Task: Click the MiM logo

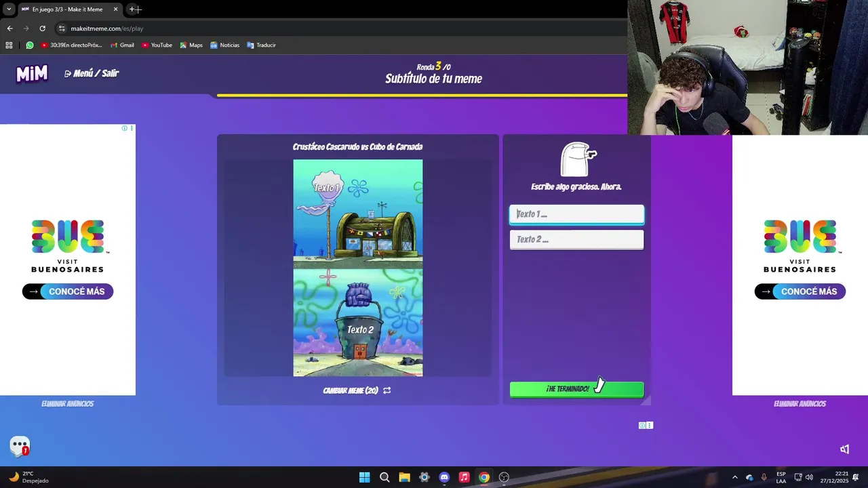Action: (32, 73)
